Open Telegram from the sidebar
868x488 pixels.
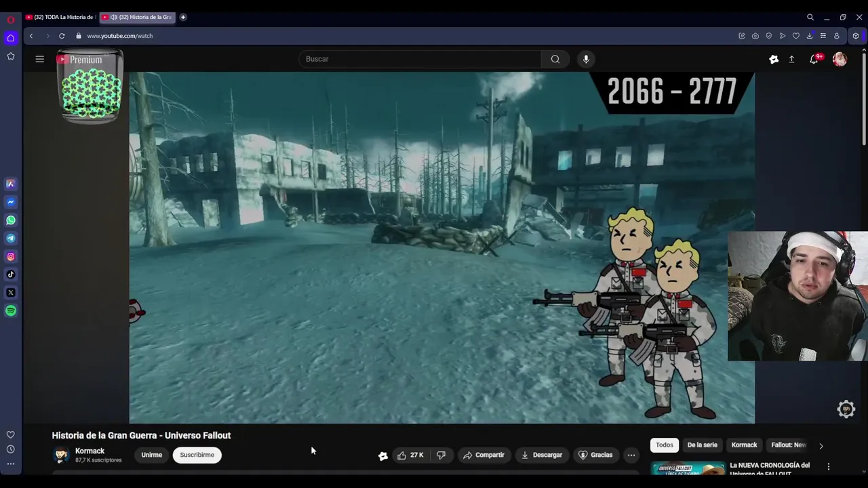(x=11, y=238)
